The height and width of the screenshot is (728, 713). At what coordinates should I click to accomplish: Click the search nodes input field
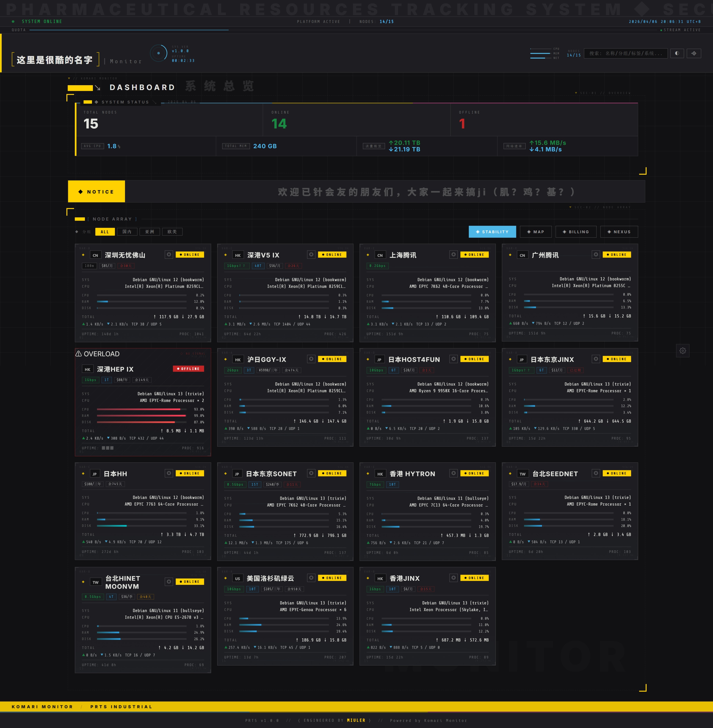pyautogui.click(x=625, y=53)
